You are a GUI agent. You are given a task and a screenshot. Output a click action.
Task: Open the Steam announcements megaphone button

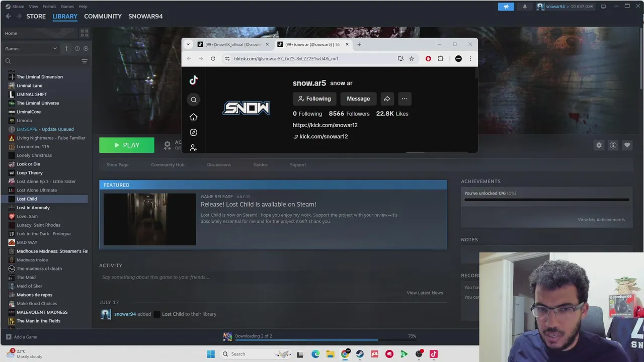click(x=506, y=7)
